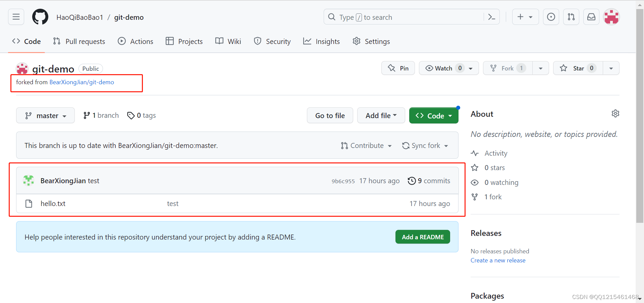Open the Packages heading link
Viewport: 644px width, 303px height.
click(487, 296)
